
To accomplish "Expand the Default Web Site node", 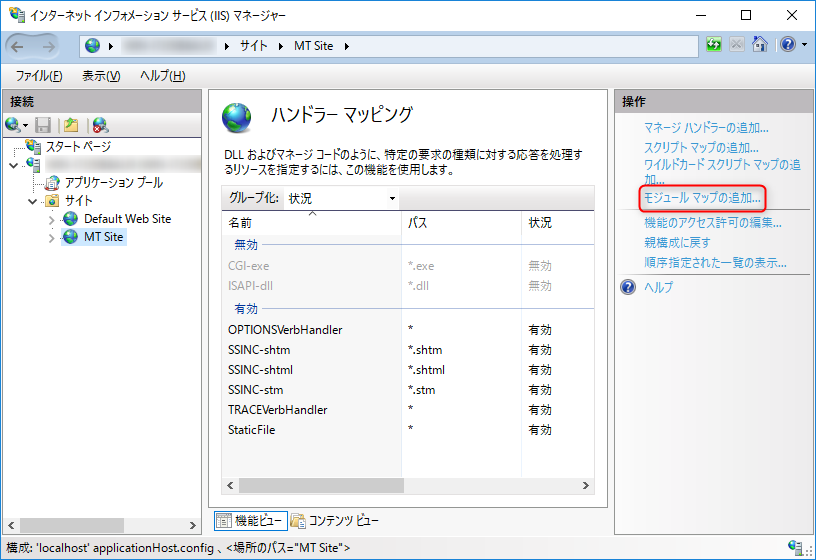I will click(52, 220).
